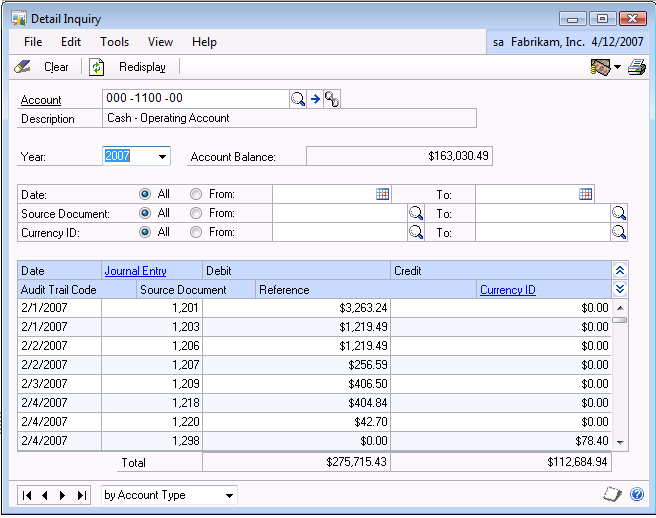656x518 pixels.
Task: Click the scrollbar up arrow in grid
Action: [620, 308]
